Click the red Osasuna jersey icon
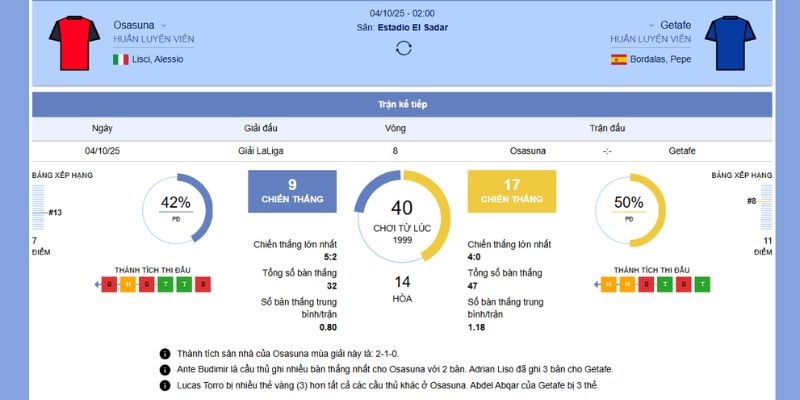Viewport: 800px width, 400px height. pos(75,41)
